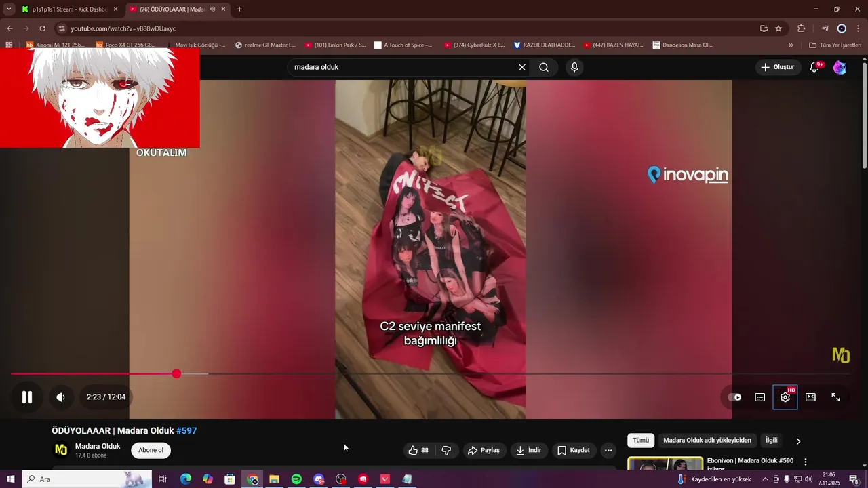The height and width of the screenshot is (488, 868).
Task: Start voice search with microphone icon
Action: (574, 67)
